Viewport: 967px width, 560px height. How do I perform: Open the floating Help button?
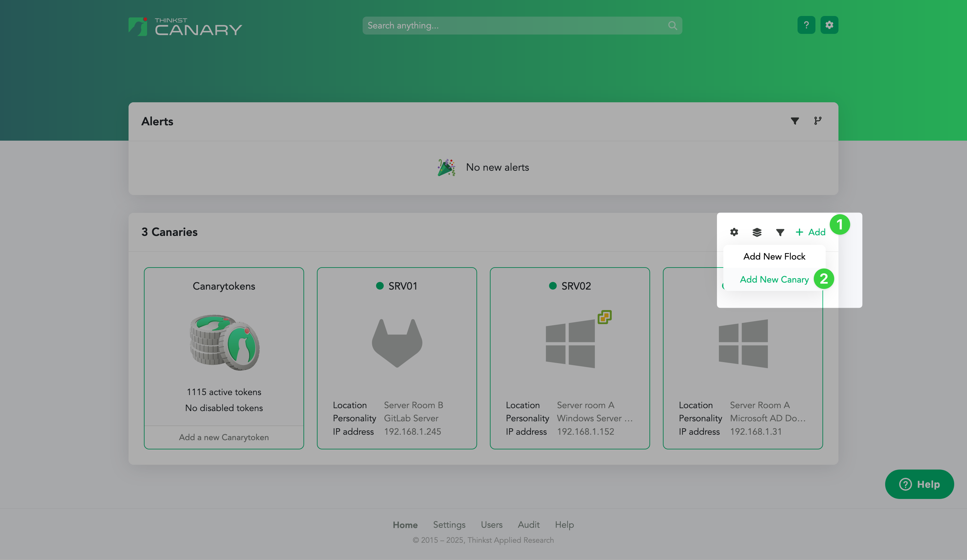[919, 484]
